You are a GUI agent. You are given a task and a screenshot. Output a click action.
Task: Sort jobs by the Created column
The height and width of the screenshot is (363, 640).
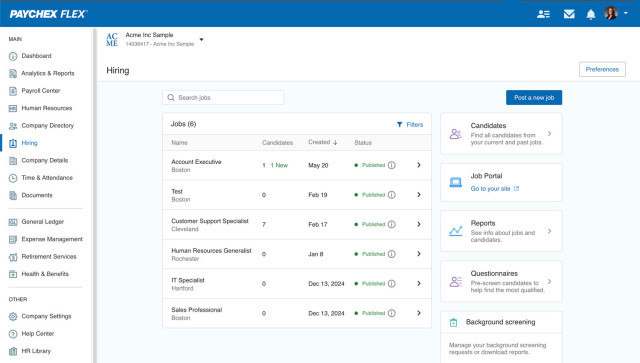click(x=323, y=143)
